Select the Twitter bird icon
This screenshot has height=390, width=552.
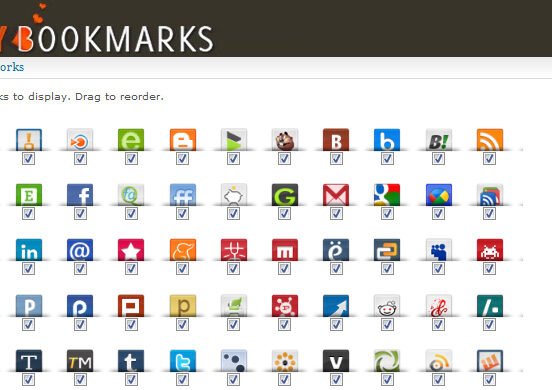tap(183, 361)
